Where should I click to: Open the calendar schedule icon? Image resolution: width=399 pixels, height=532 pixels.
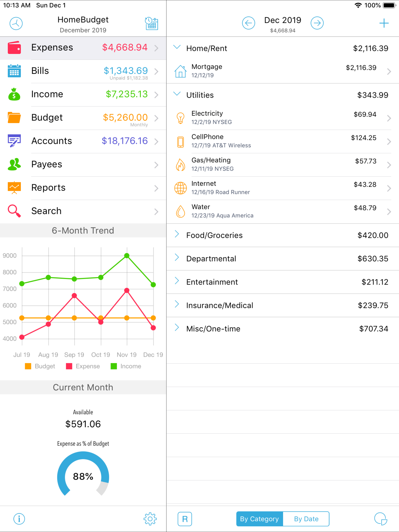(x=151, y=23)
